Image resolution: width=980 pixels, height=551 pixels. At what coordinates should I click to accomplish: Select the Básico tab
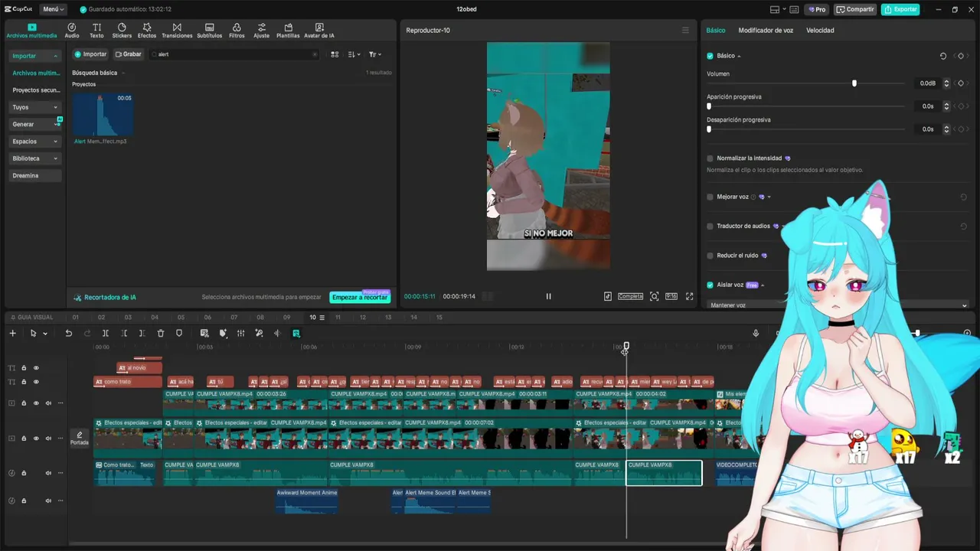click(716, 31)
